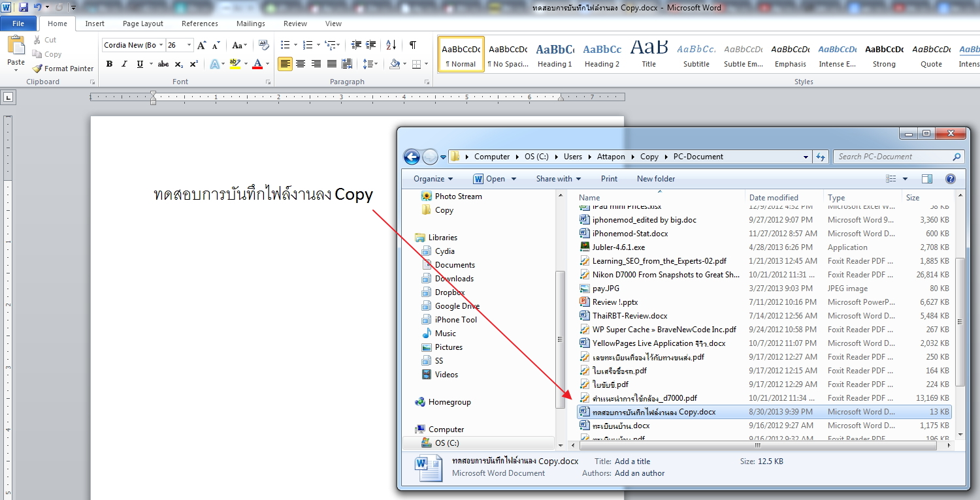Switch to the Mailings tab
The width and height of the screenshot is (980, 500).
pyautogui.click(x=251, y=23)
